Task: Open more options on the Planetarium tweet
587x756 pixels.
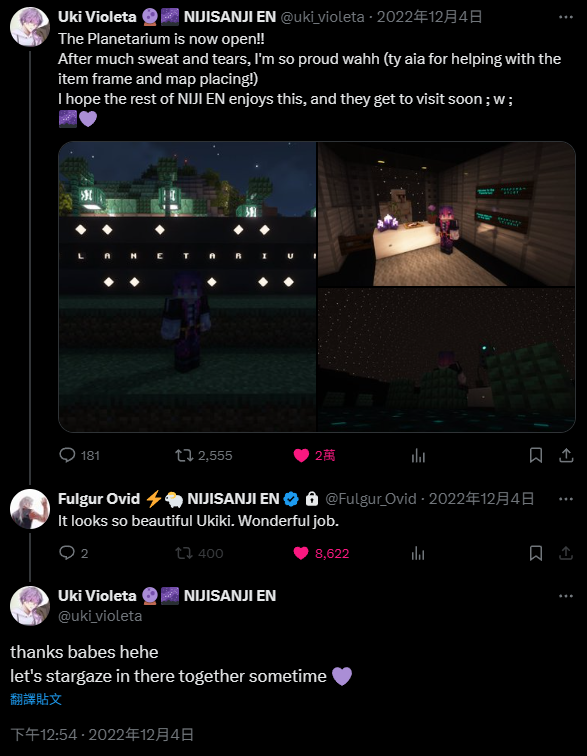Action: coord(566,17)
